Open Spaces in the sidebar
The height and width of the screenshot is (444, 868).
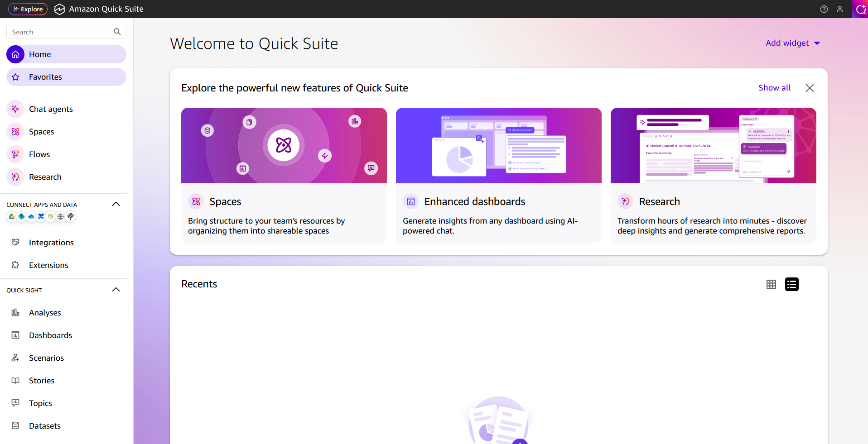(x=66, y=132)
